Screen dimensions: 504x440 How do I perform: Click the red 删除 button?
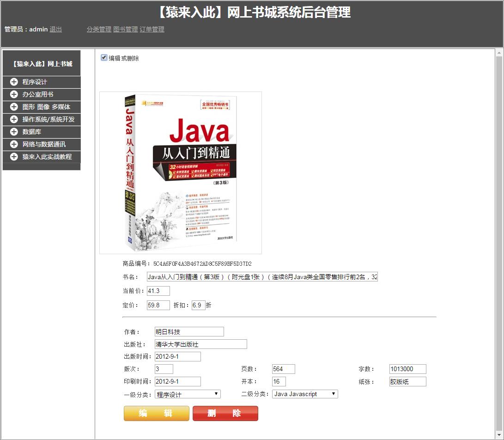225,413
